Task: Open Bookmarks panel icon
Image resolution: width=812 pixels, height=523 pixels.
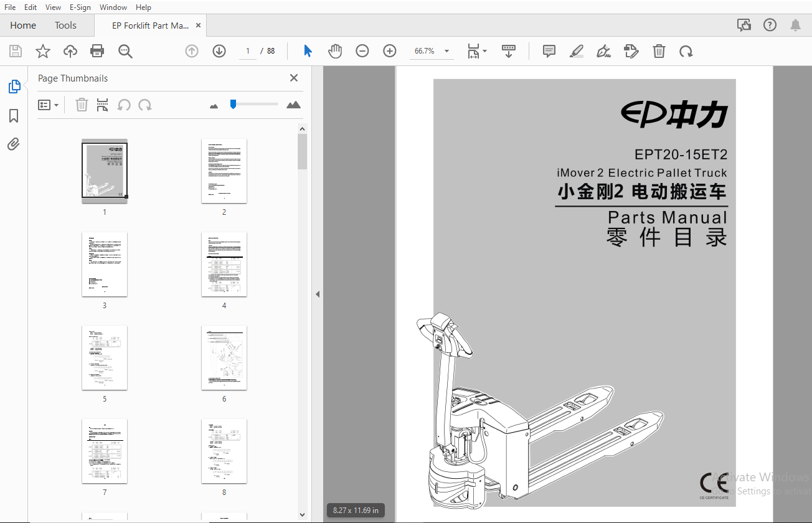Action: coord(14,116)
